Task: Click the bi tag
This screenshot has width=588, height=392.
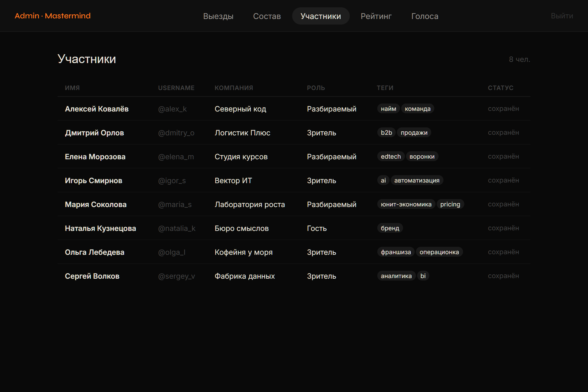Action: coord(423,276)
